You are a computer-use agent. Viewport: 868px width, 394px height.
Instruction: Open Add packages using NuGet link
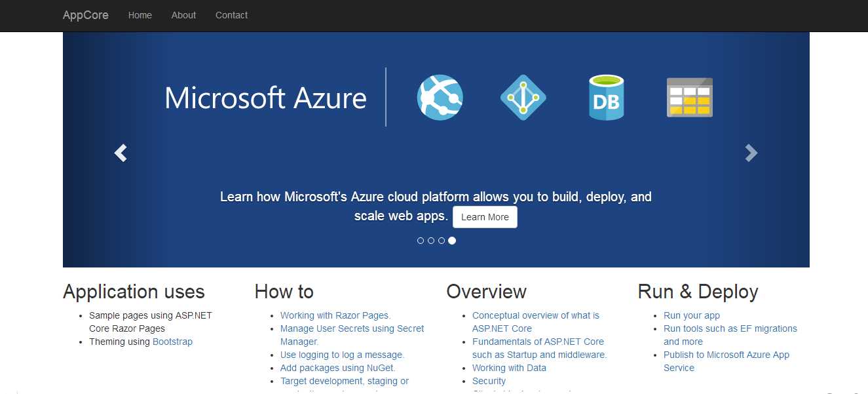(338, 368)
